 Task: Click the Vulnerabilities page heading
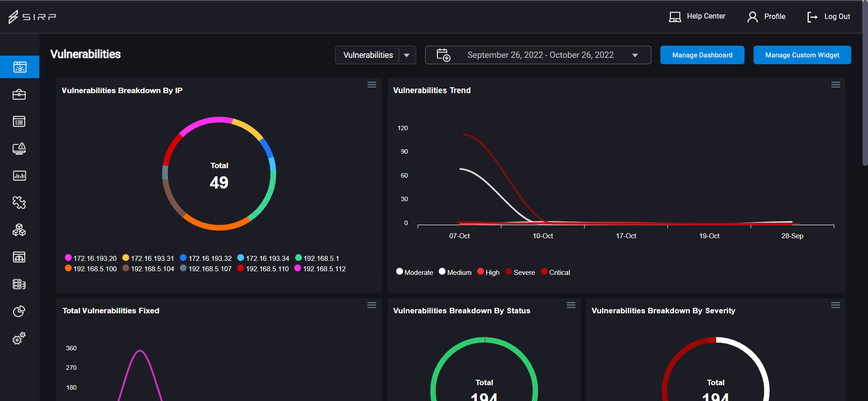click(85, 54)
